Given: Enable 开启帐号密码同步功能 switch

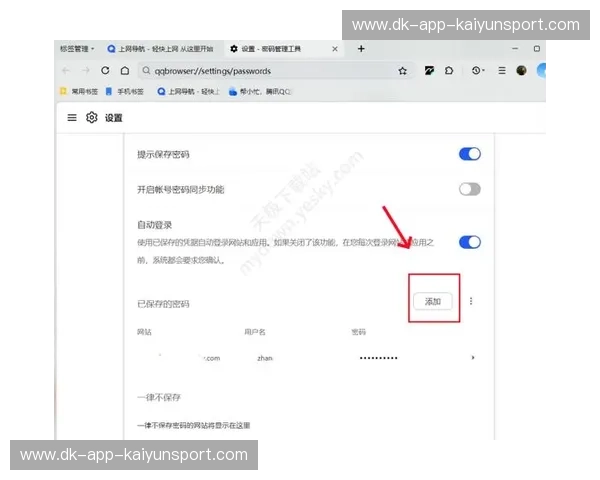Looking at the screenshot, I should click(x=469, y=189).
